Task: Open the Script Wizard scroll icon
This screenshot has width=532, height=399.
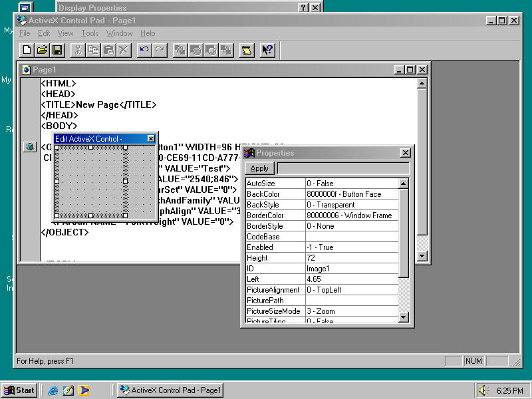Action: pyautogui.click(x=247, y=51)
